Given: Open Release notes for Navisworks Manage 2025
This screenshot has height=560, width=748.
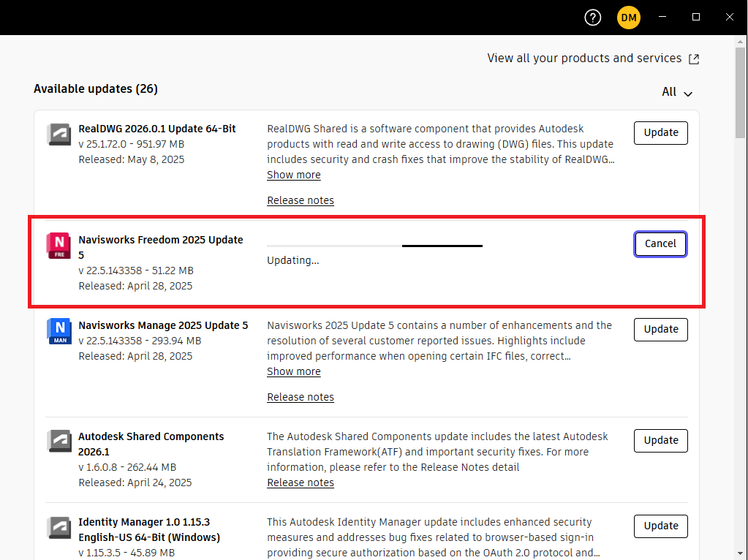Looking at the screenshot, I should coord(300,396).
